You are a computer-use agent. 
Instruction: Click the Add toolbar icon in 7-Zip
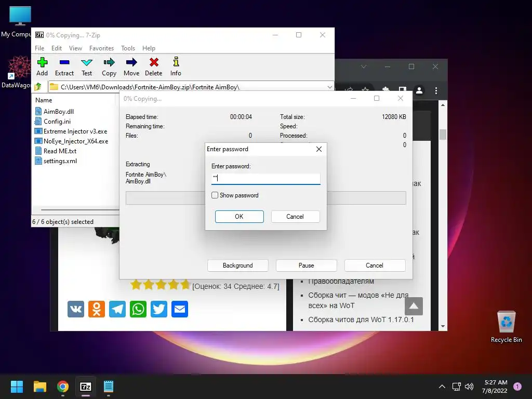point(42,66)
